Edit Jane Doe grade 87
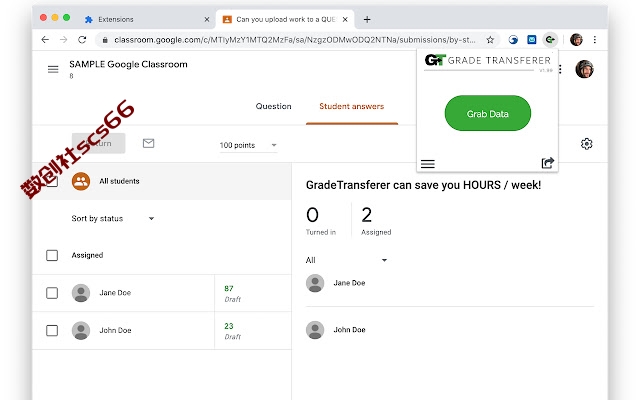Image resolution: width=640 pixels, height=400 pixels. [x=229, y=289]
